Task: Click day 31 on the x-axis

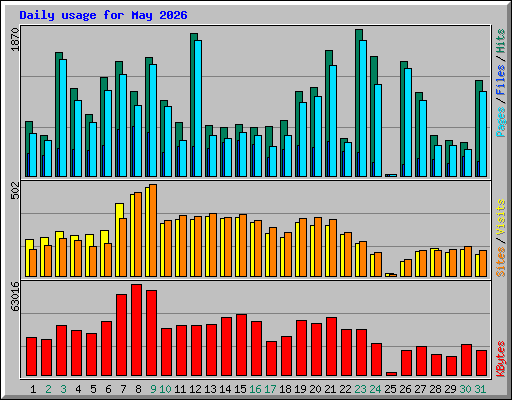Action: point(480,389)
